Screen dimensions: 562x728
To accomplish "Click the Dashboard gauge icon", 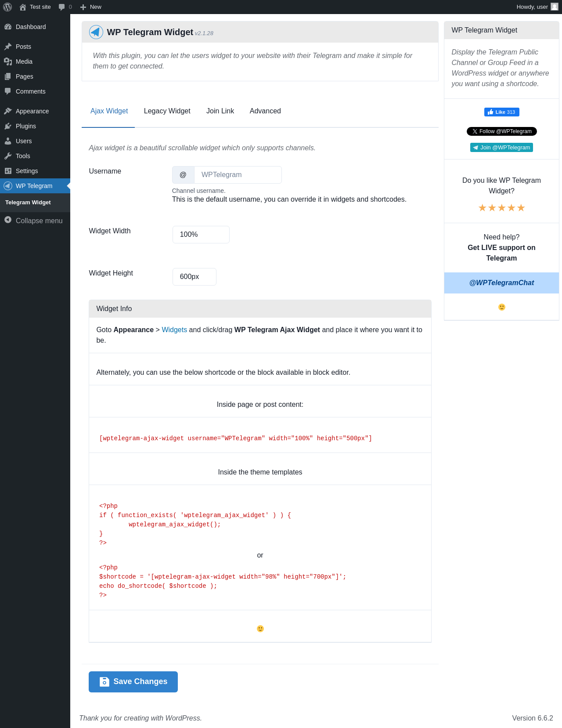I will (x=8, y=27).
